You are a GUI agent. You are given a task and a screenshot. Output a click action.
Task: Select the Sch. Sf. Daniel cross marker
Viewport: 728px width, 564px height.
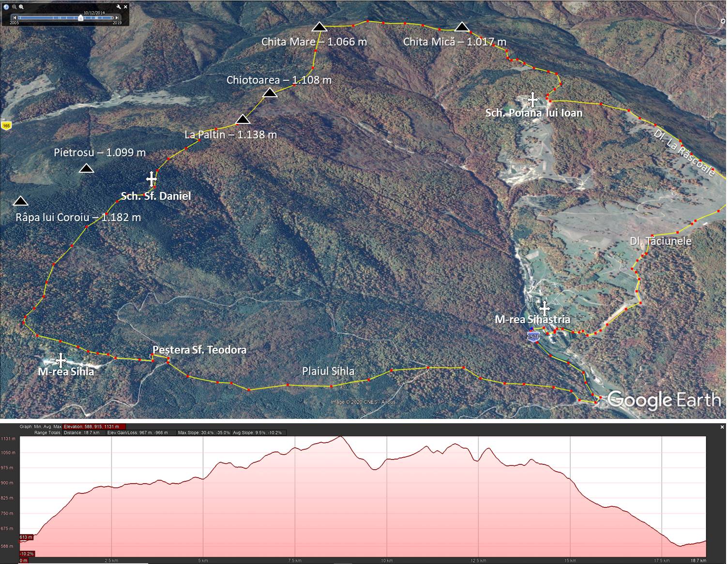tap(152, 178)
